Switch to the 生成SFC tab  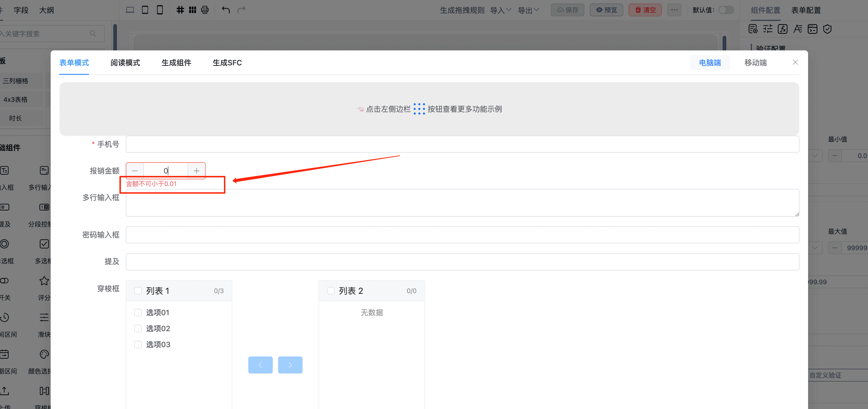227,63
